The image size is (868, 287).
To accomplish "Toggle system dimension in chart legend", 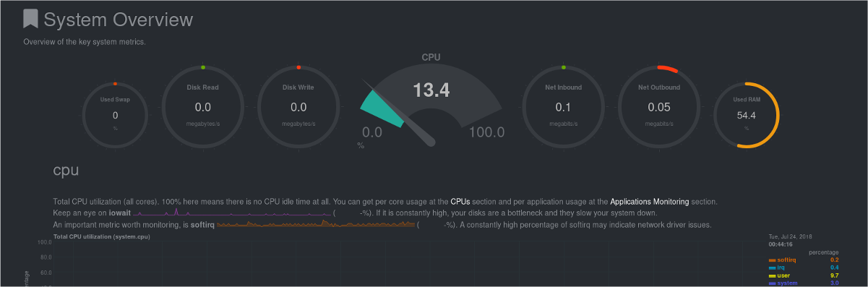I will (781, 283).
